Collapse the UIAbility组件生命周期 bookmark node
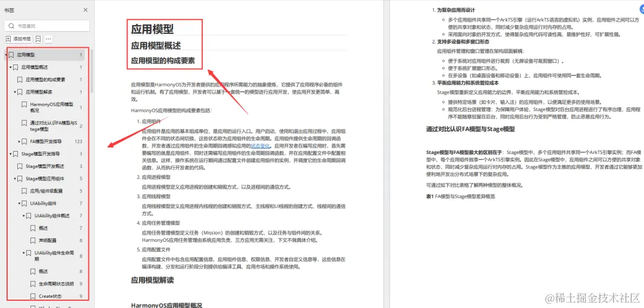 point(24,253)
